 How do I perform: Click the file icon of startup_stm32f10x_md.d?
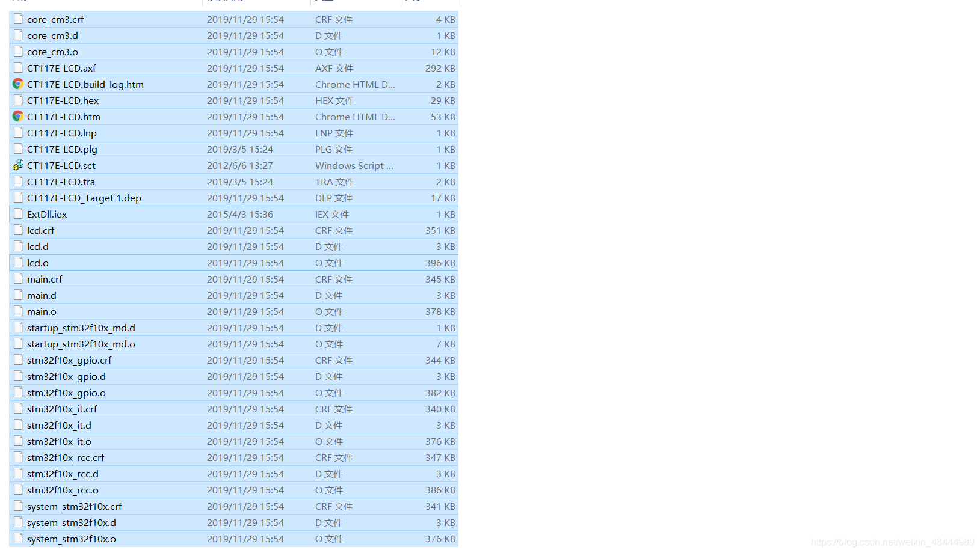pyautogui.click(x=18, y=328)
